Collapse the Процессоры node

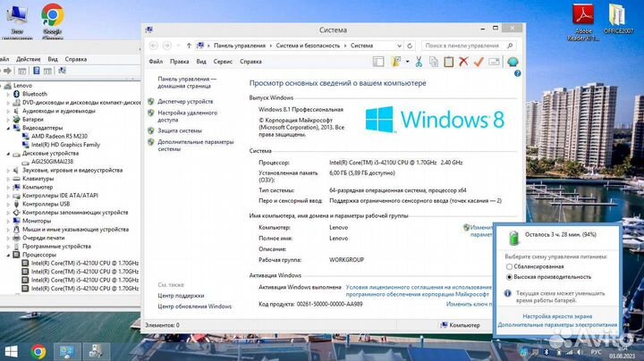8,255
